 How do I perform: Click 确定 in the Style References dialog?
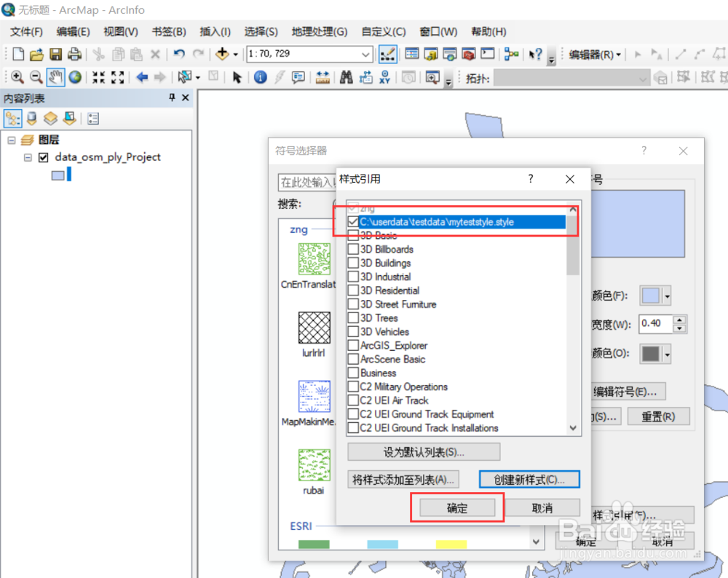(x=457, y=508)
